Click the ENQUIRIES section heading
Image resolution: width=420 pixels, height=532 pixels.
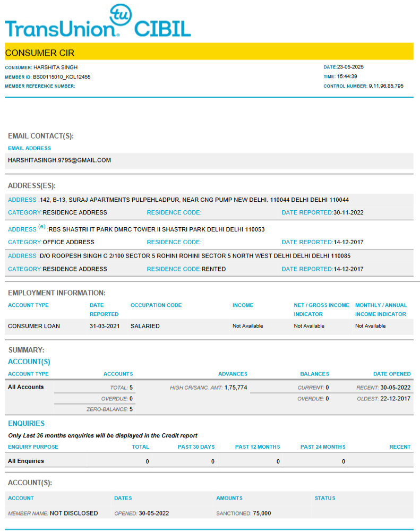click(x=26, y=424)
